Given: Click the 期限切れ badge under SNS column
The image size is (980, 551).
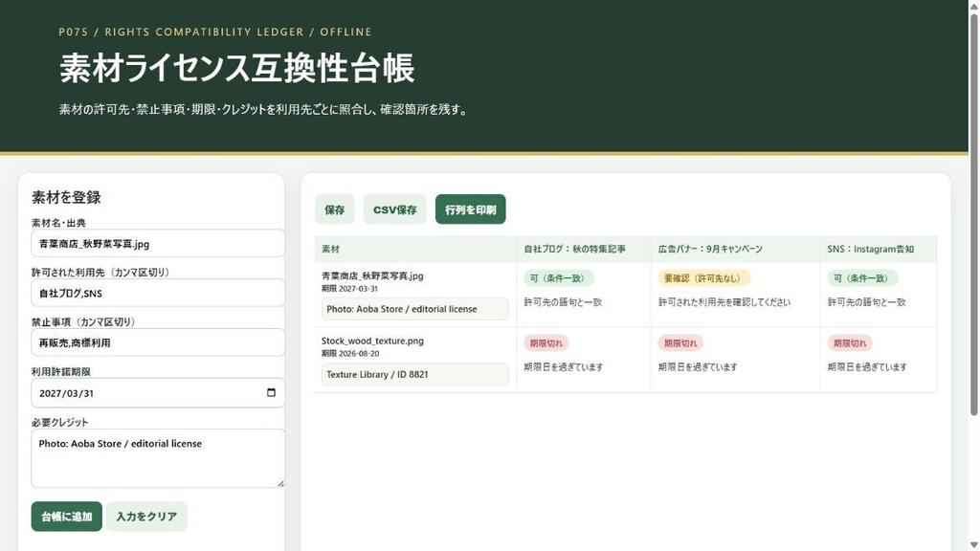Looking at the screenshot, I should [850, 343].
